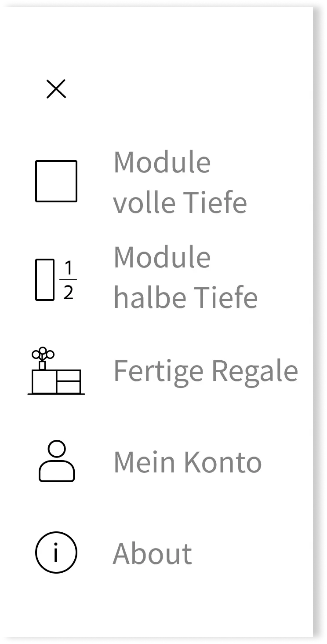The width and height of the screenshot is (327, 644).
Task: Select the flower decoration on the shelf icon
Action: click(x=43, y=353)
